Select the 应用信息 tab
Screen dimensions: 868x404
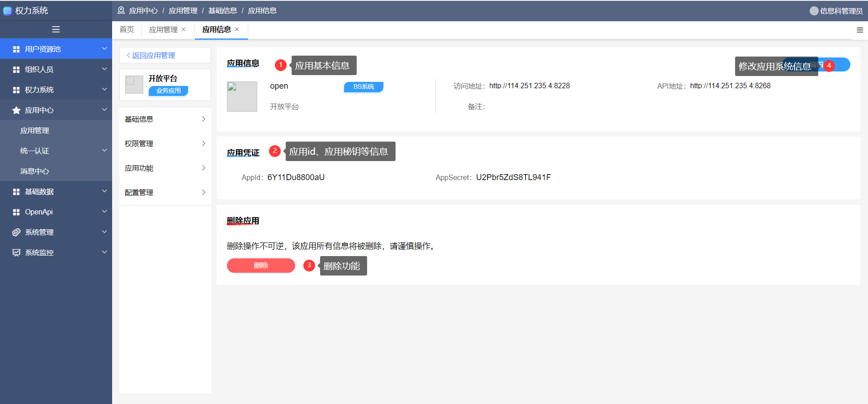point(217,29)
